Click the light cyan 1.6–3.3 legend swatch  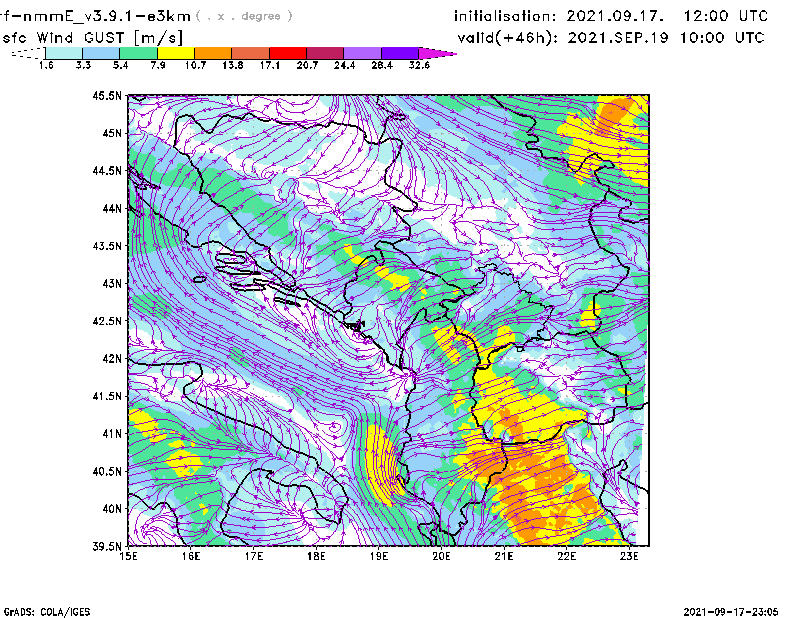[64, 53]
